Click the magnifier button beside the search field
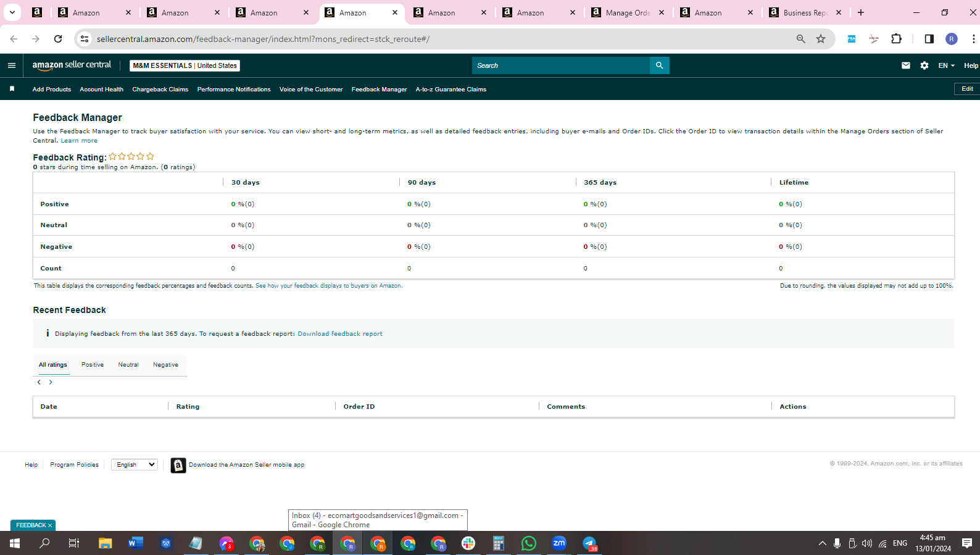Image resolution: width=980 pixels, height=555 pixels. coord(659,65)
